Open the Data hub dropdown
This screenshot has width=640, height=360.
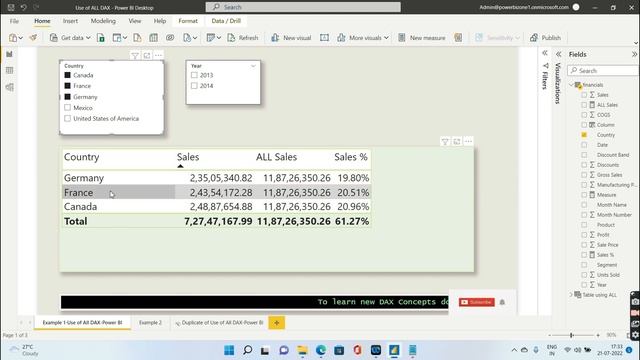point(120,38)
